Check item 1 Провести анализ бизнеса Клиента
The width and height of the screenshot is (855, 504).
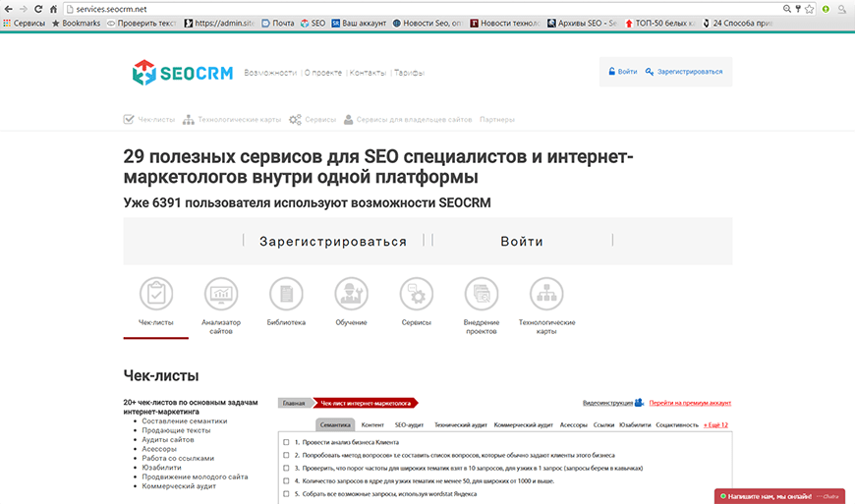tap(286, 442)
